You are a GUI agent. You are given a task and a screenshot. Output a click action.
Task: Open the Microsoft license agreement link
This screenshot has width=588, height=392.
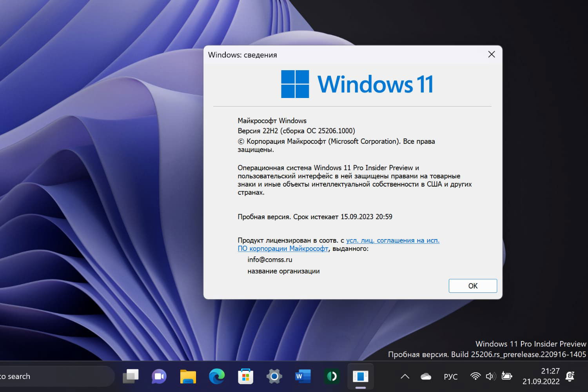point(392,240)
